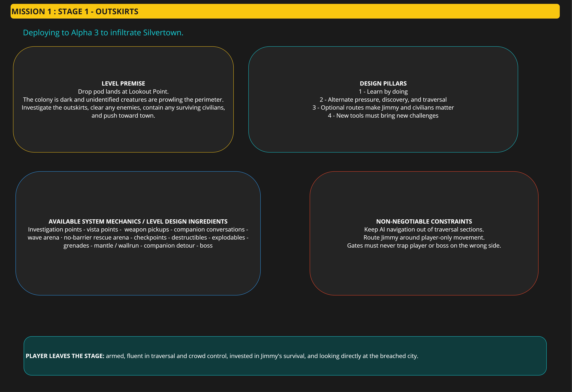Click '2 - Alternate pressure, discovery, and traversal'

(x=383, y=100)
